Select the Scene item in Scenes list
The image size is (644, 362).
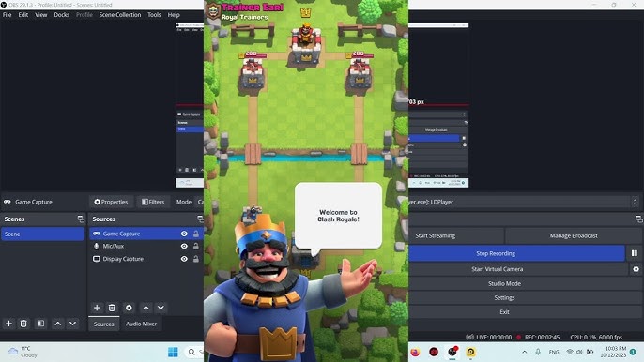[x=43, y=234]
